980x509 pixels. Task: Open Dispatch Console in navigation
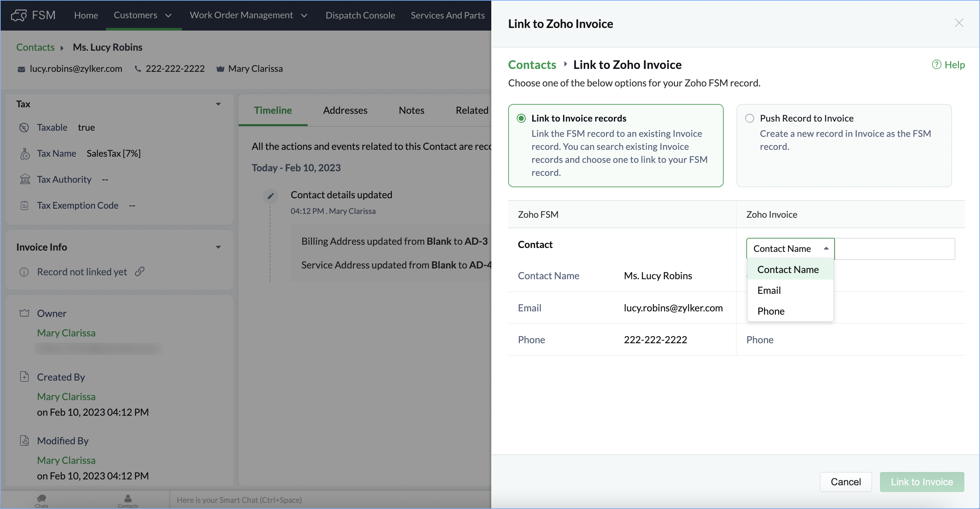pyautogui.click(x=360, y=15)
